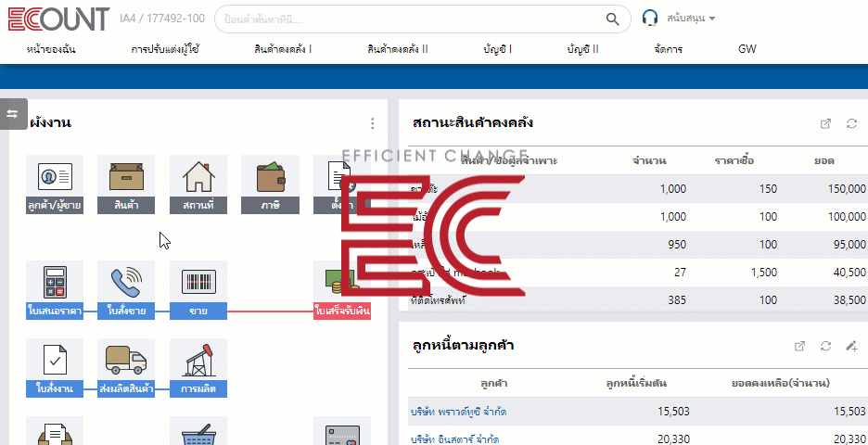868x445 pixels.
Task: Open the สถานที่ location house icon
Action: (198, 184)
